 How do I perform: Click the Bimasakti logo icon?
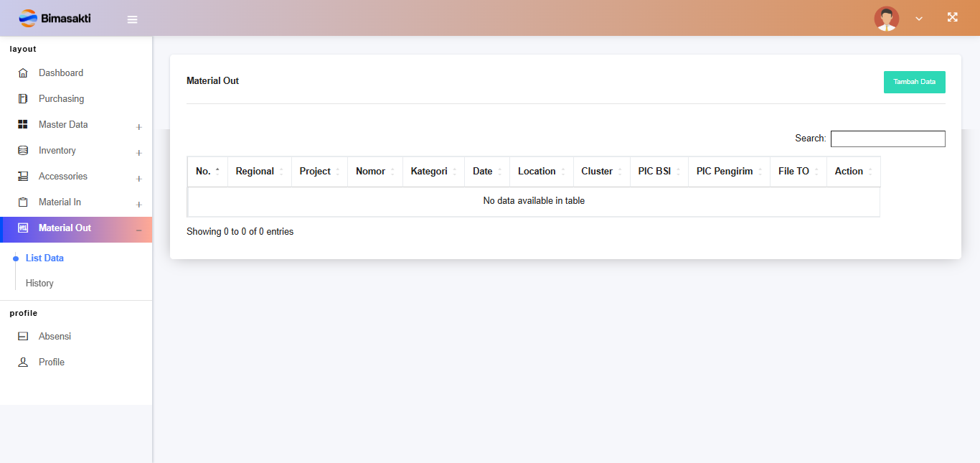coord(28,18)
